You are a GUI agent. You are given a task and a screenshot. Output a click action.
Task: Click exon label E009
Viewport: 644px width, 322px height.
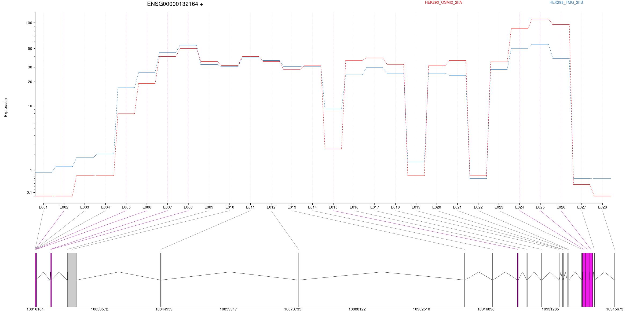(x=209, y=207)
